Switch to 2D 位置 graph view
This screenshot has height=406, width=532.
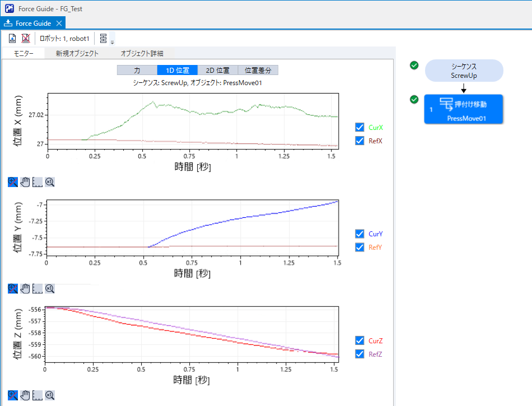pyautogui.click(x=217, y=71)
